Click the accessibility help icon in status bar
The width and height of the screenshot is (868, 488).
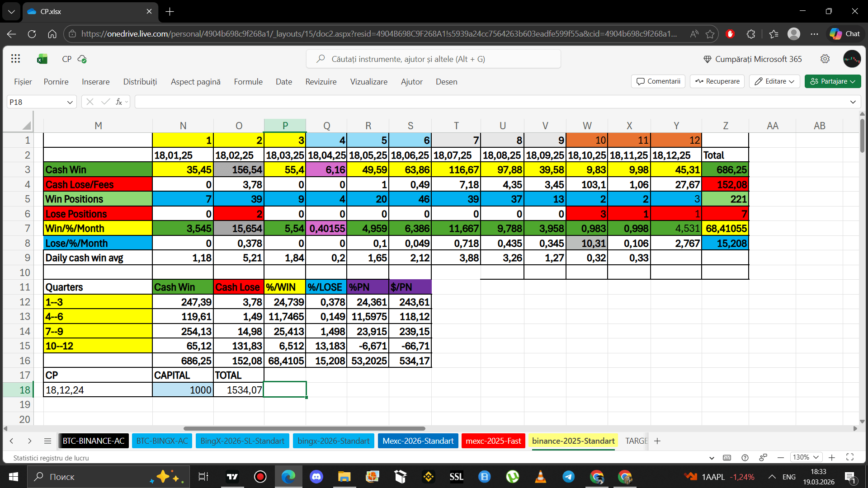pos(745,458)
